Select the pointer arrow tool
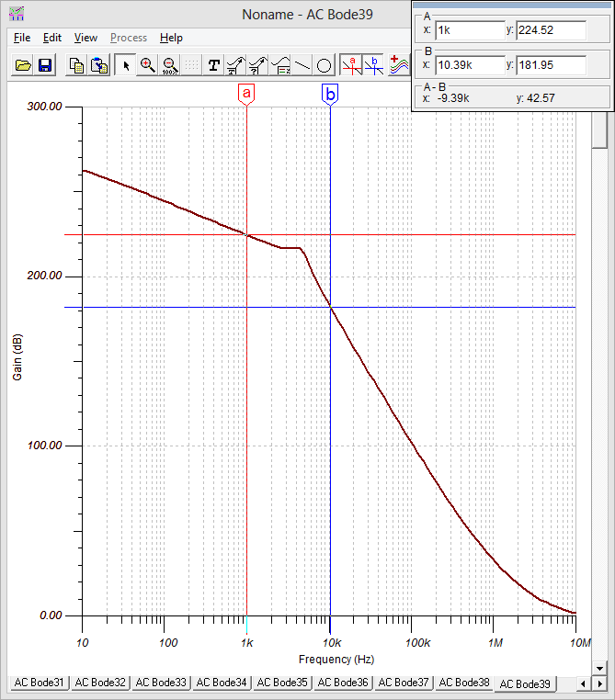The width and height of the screenshot is (615, 700). coord(126,65)
